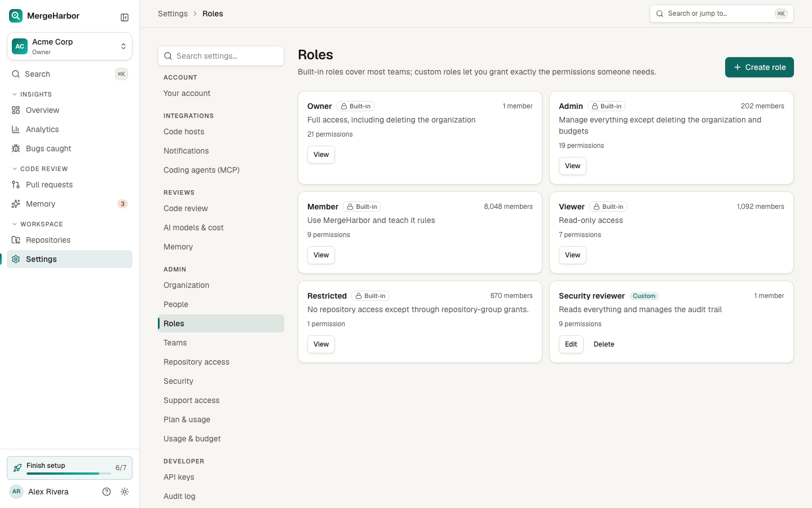Image resolution: width=812 pixels, height=508 pixels.
Task: Open the API keys settings page
Action: [x=221, y=477]
